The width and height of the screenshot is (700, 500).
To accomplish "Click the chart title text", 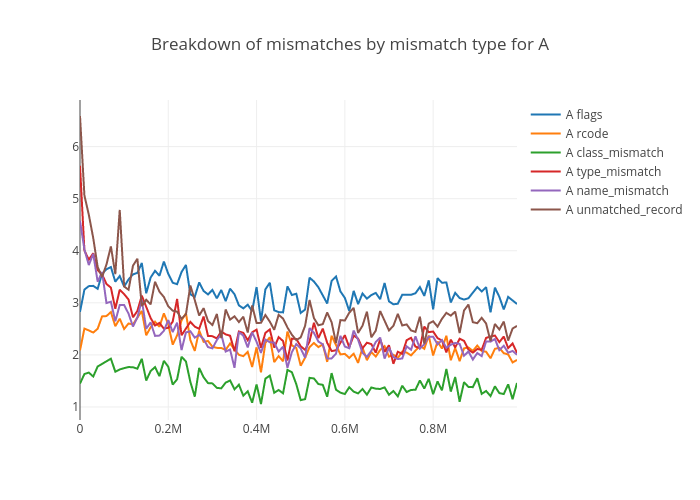I will [x=350, y=45].
